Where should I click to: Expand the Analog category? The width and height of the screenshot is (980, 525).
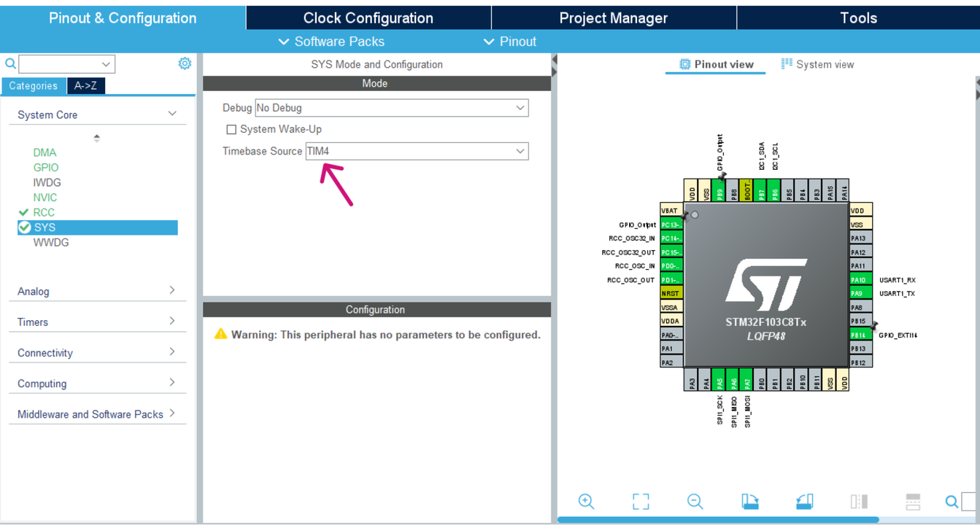pyautogui.click(x=172, y=290)
